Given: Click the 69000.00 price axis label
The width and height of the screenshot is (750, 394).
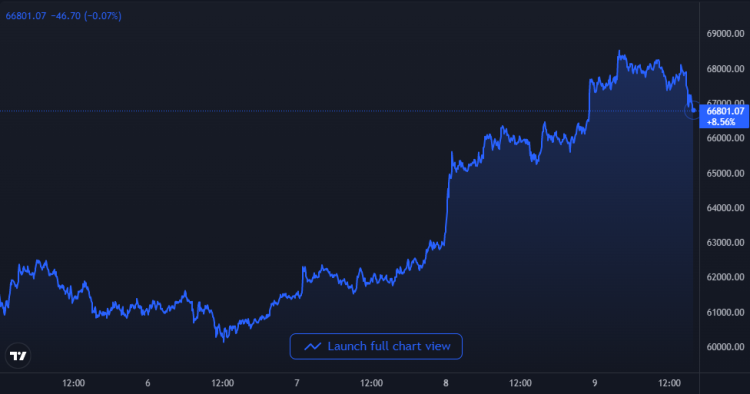Looking at the screenshot, I should coord(725,33).
